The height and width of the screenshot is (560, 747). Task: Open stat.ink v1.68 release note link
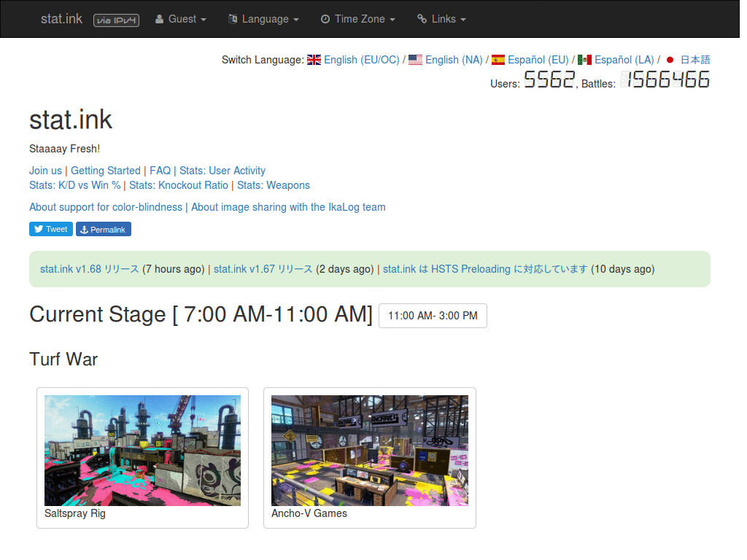click(90, 269)
